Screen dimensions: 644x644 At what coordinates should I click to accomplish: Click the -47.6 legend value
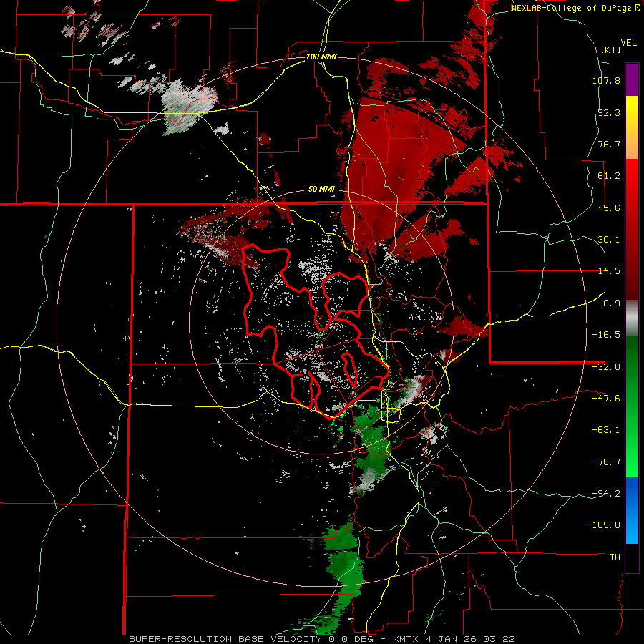(x=606, y=399)
